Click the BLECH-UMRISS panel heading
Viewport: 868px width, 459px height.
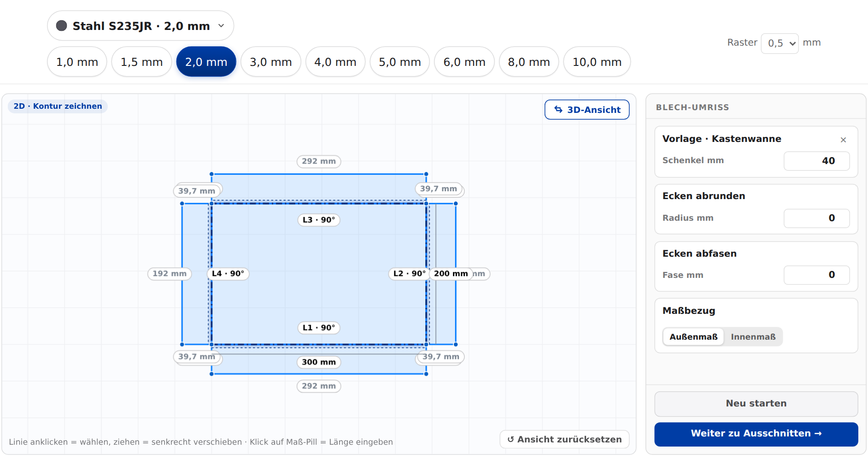[692, 107]
